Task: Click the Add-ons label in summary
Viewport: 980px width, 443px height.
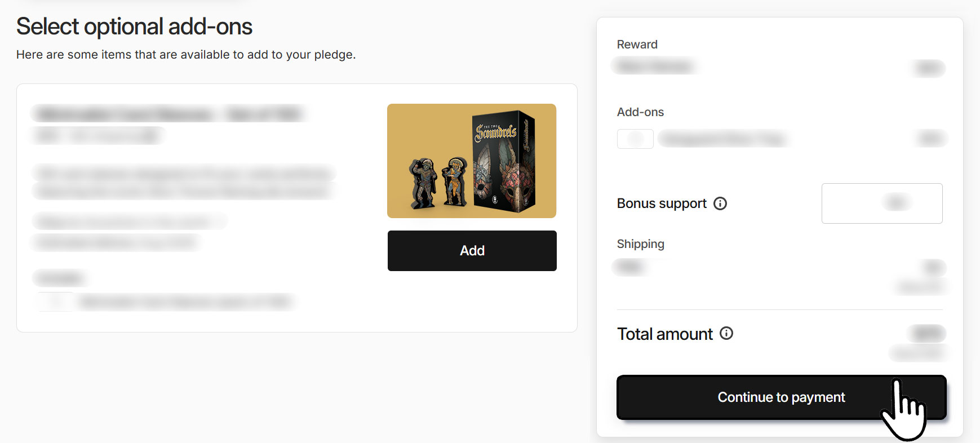Action: tap(640, 112)
